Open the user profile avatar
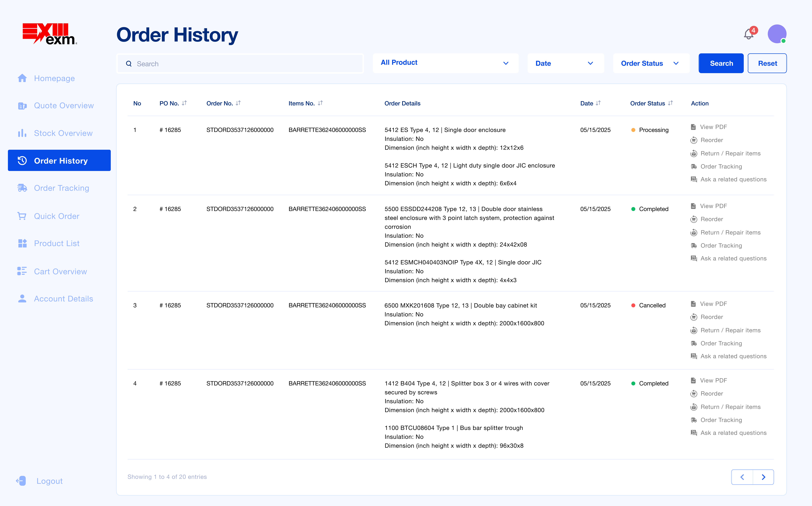Viewport: 812px width, 506px height. tap(777, 34)
